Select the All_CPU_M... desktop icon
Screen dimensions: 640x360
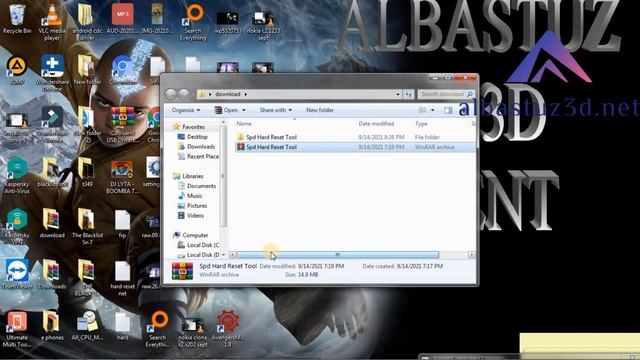click(x=87, y=326)
